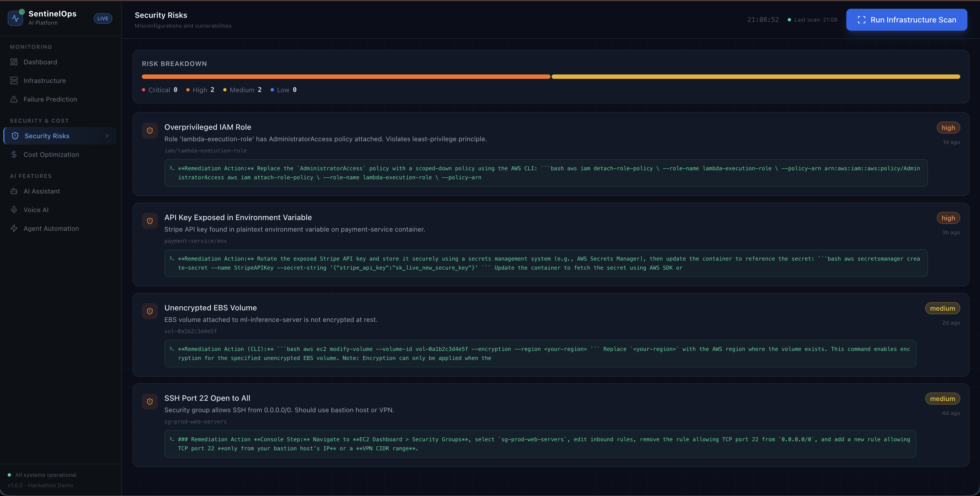Select the Security Risks menu item
980x496 pixels.
(x=47, y=136)
